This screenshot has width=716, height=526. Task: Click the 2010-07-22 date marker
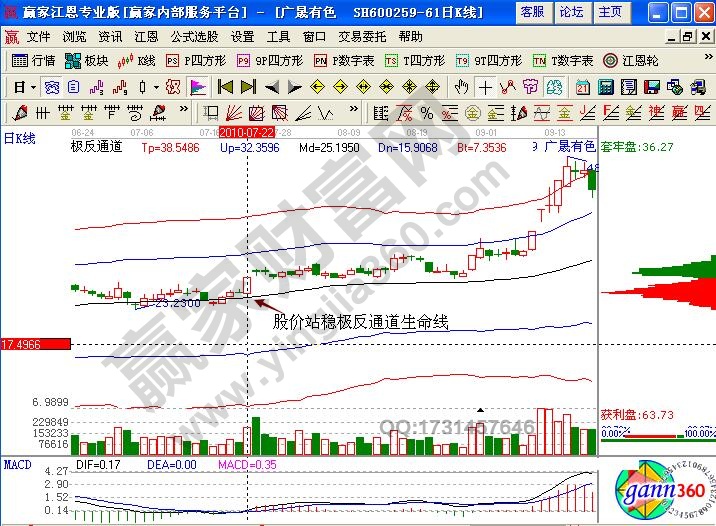pyautogui.click(x=246, y=131)
